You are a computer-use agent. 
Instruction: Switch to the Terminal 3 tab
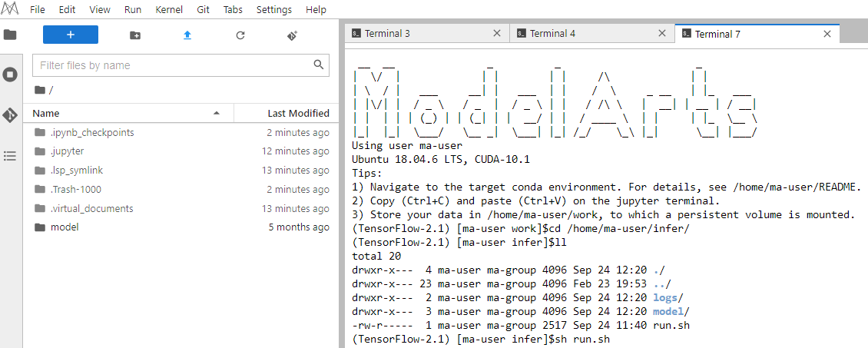point(426,34)
